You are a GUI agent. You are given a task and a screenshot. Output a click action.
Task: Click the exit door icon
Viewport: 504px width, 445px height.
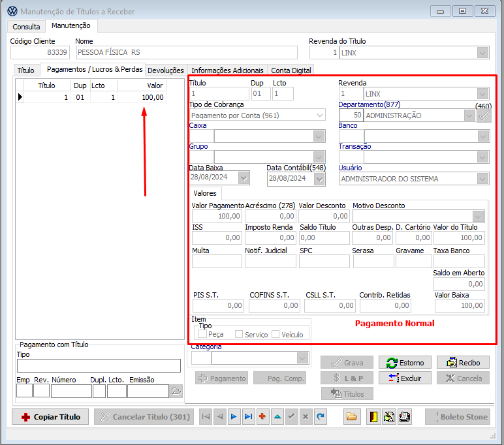373,417
